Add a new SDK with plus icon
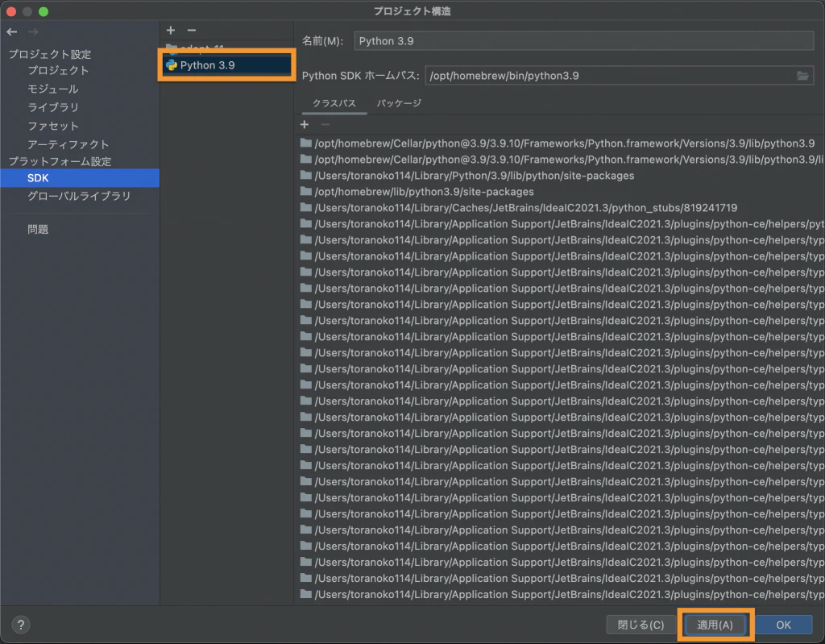 tap(171, 30)
